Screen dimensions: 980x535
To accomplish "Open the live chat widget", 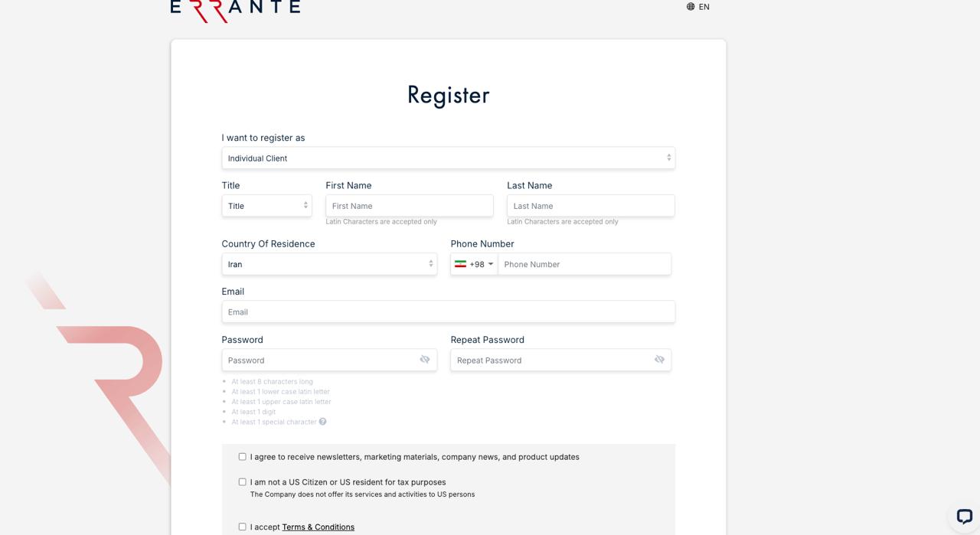I will pos(964,517).
